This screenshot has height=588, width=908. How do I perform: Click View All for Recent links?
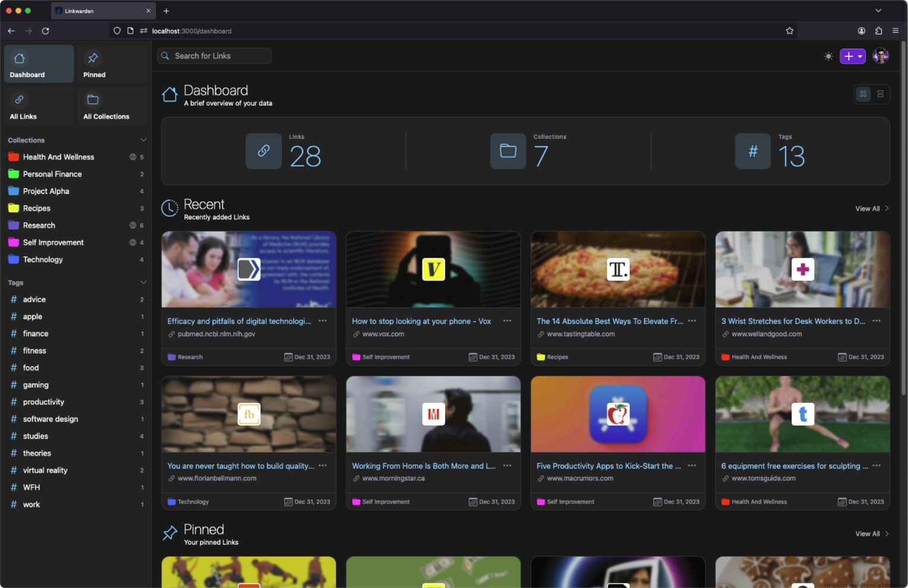[872, 209]
